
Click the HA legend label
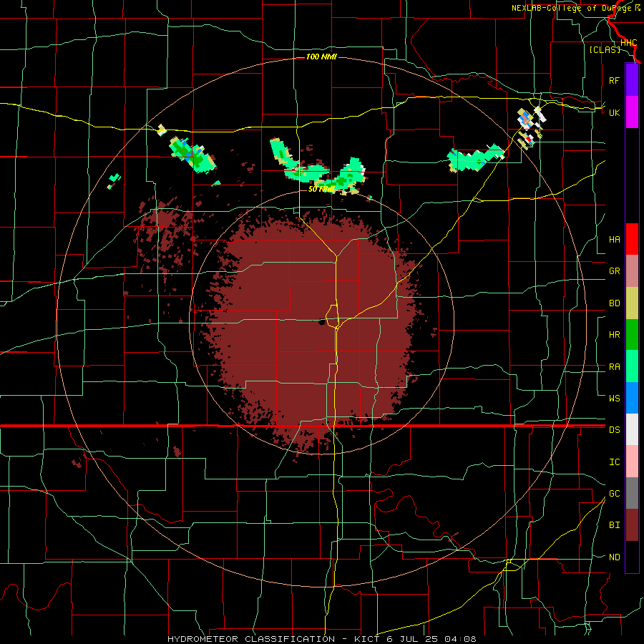[x=614, y=239]
